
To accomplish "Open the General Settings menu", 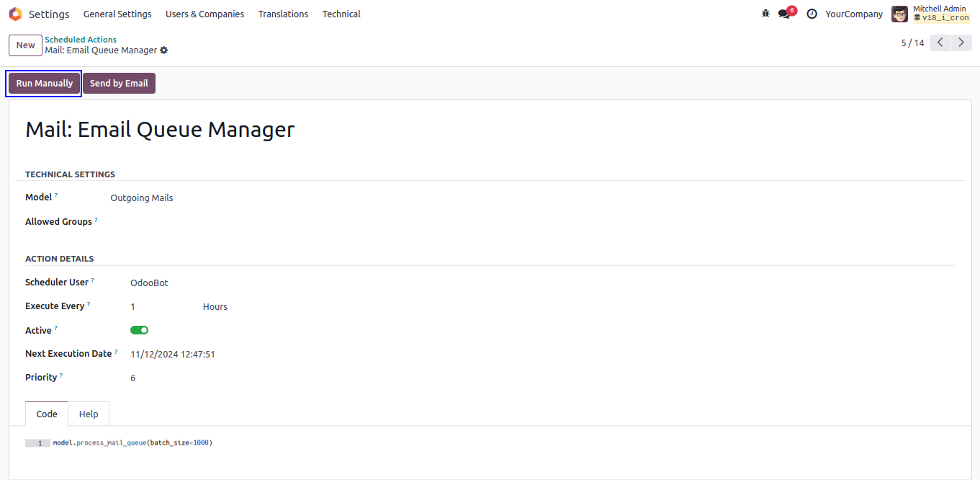I will [117, 14].
